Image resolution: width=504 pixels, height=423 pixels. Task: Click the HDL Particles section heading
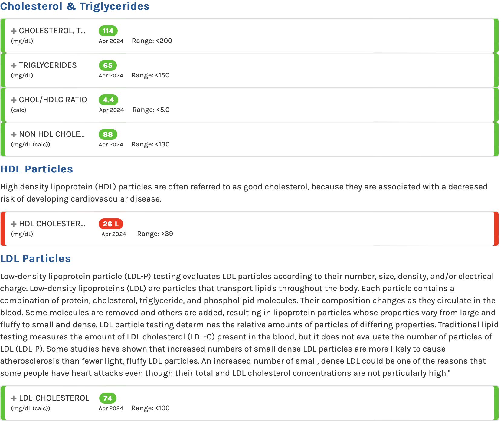coord(37,169)
